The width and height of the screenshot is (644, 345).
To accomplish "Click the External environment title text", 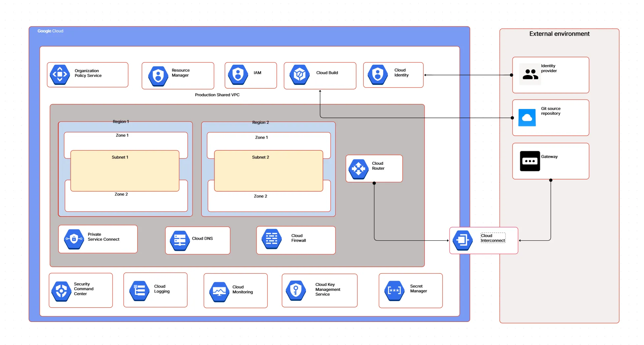I will 559,34.
